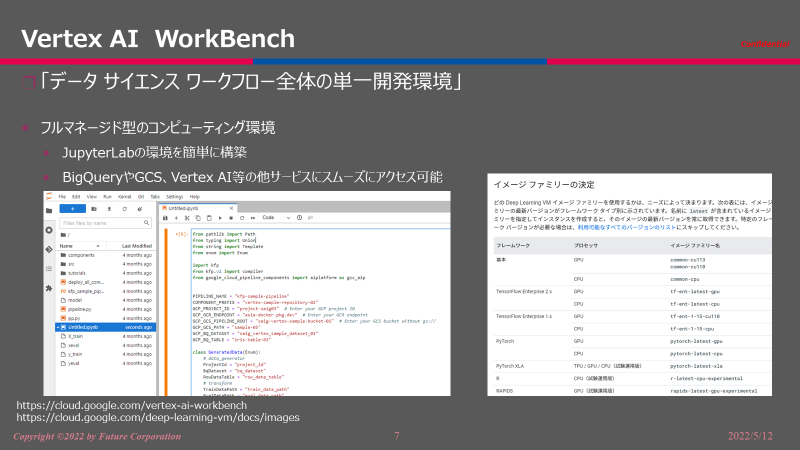
Task: Close the Untitled.ipynb tab
Action: [231, 208]
